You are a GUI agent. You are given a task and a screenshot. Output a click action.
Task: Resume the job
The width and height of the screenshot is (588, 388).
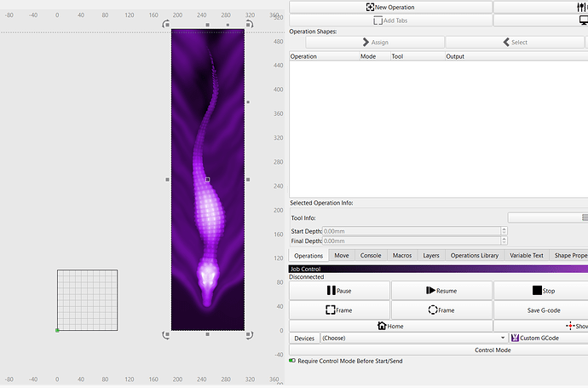point(441,291)
